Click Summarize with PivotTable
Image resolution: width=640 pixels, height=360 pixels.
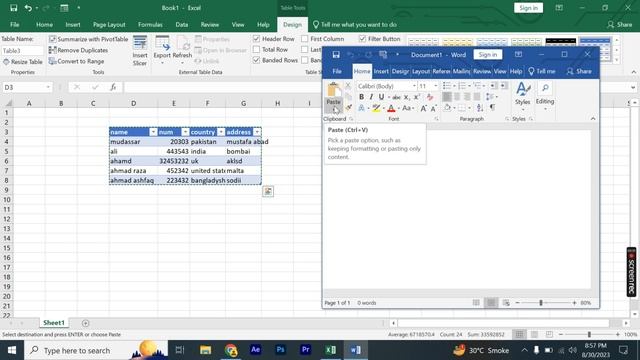tap(89, 39)
